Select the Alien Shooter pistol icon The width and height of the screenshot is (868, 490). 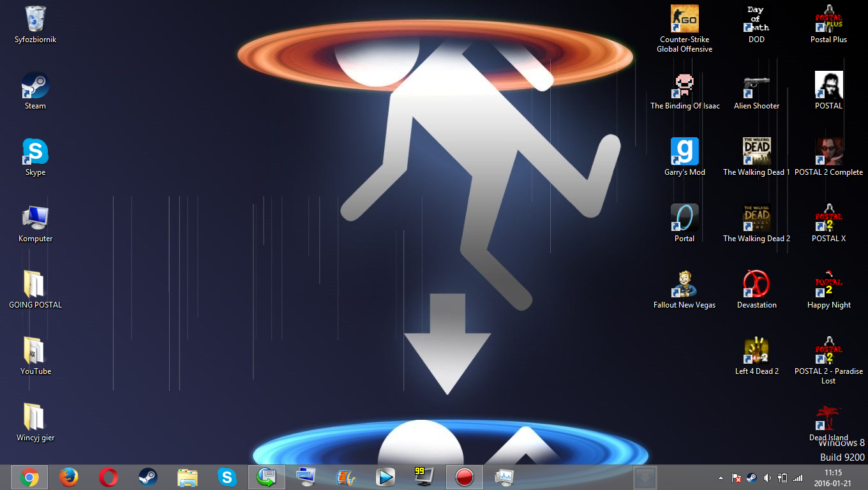tap(756, 91)
